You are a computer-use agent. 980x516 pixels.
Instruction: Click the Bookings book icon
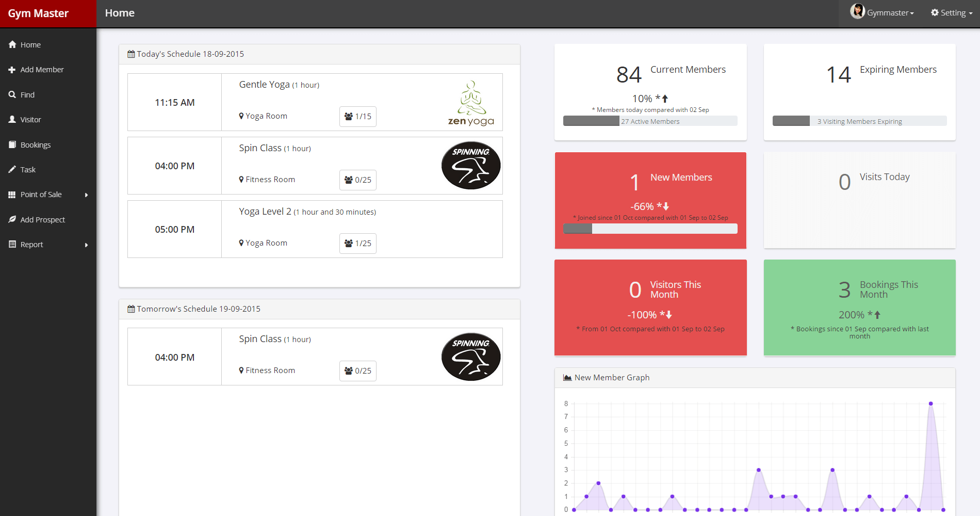12,145
